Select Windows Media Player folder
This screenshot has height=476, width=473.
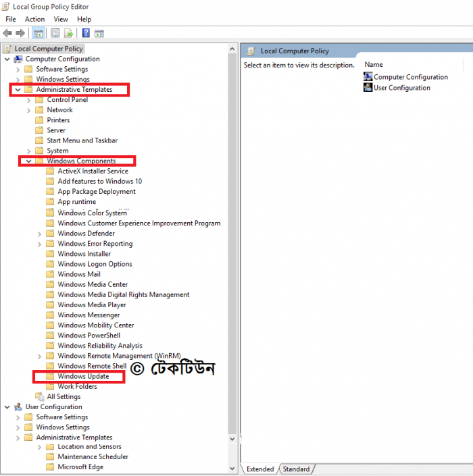click(92, 305)
